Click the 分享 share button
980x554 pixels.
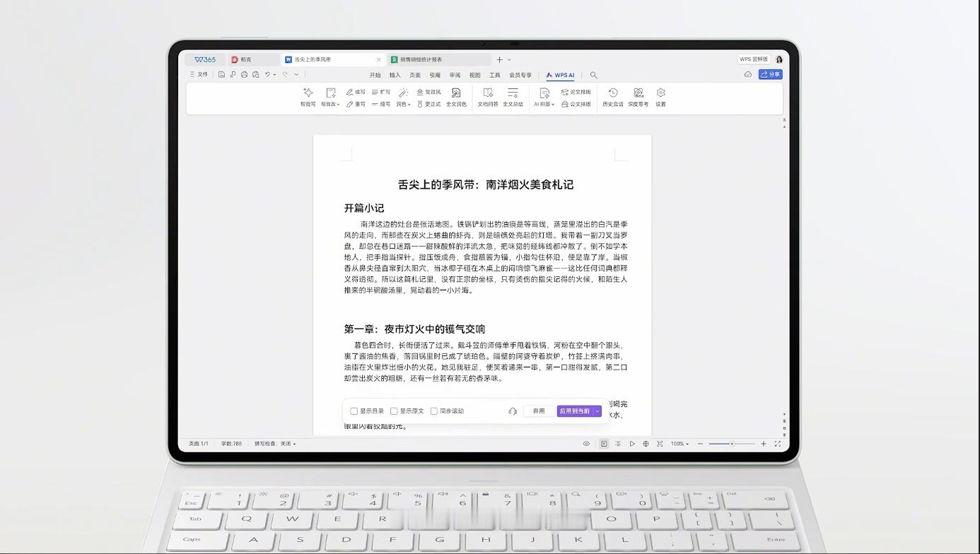coord(770,74)
